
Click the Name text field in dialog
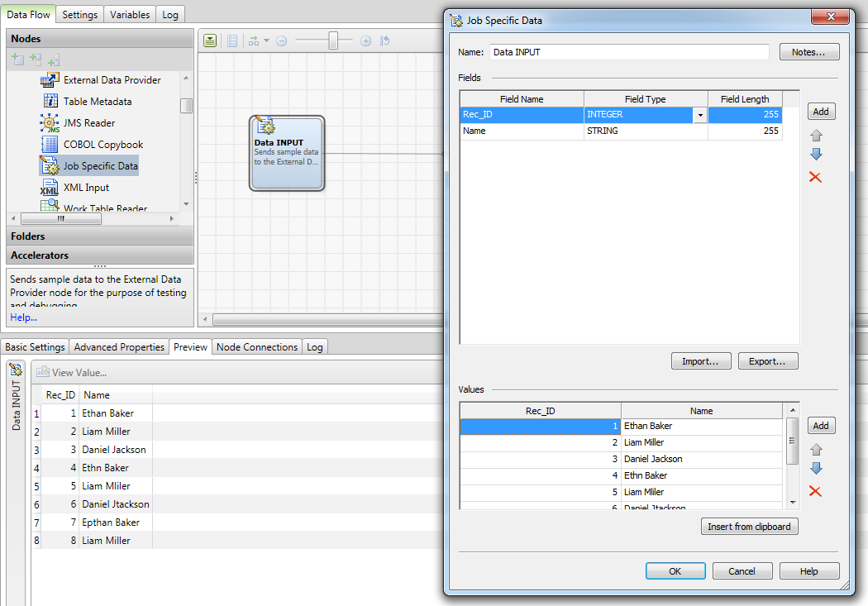point(629,52)
